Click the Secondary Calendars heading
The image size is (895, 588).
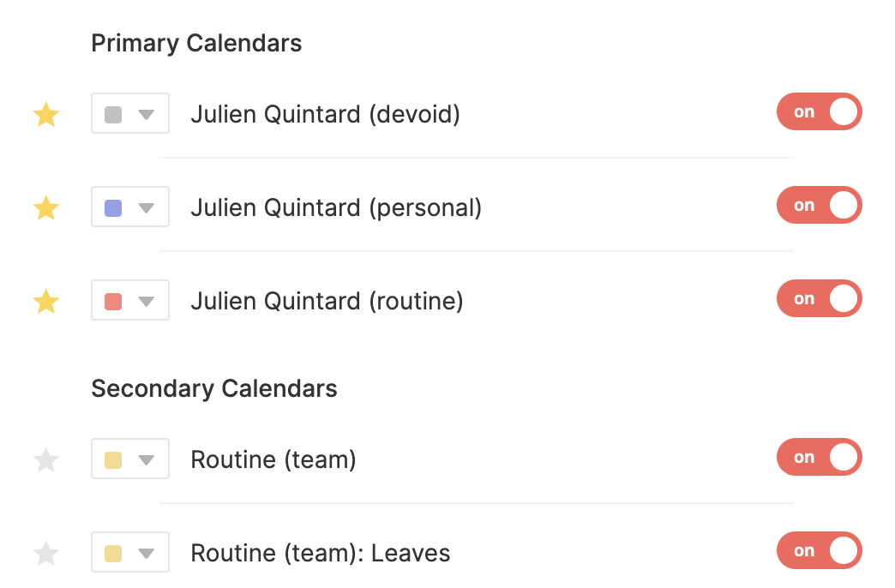(214, 388)
